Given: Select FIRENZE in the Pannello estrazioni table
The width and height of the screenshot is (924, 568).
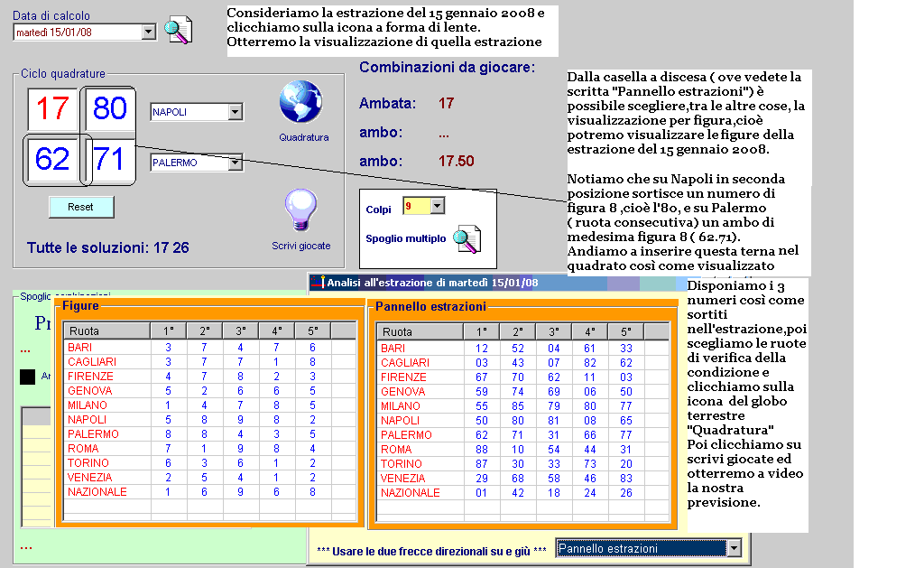Looking at the screenshot, I should coord(403,377).
